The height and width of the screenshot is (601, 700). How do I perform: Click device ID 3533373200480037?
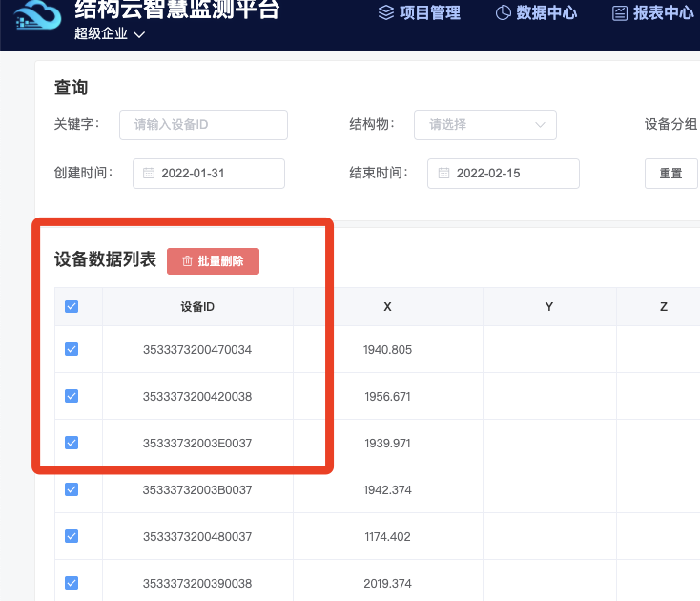pos(197,537)
